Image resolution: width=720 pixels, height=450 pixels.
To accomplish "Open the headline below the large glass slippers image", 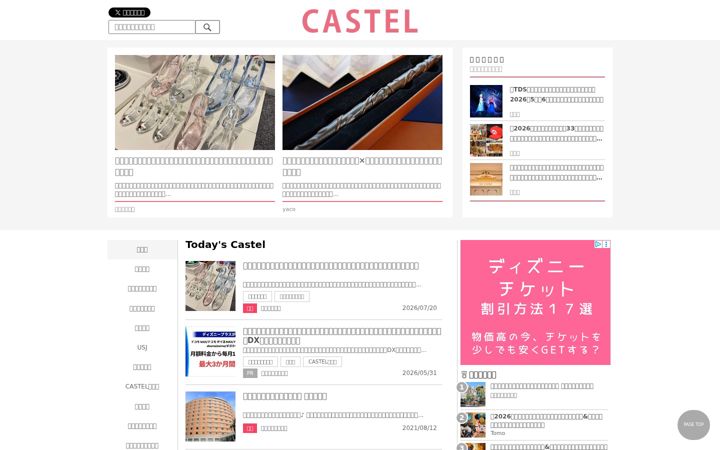I will [195, 166].
